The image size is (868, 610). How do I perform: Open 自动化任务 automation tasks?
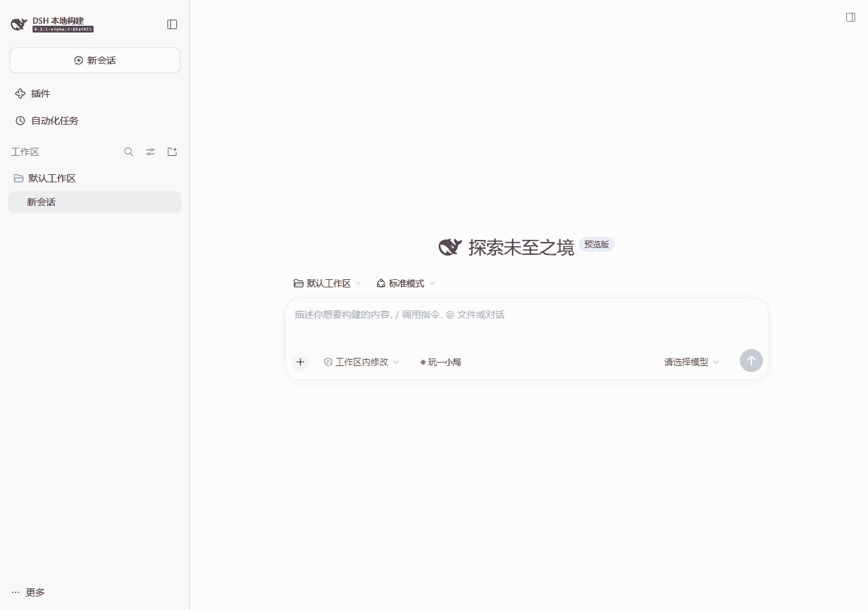pyautogui.click(x=95, y=121)
